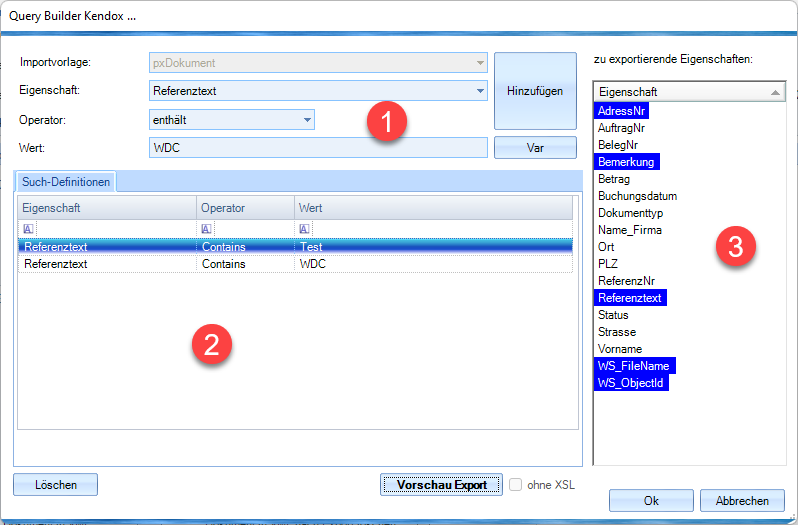This screenshot has width=798, height=525.
Task: Click into the Wert field containing WDC
Action: click(x=317, y=148)
